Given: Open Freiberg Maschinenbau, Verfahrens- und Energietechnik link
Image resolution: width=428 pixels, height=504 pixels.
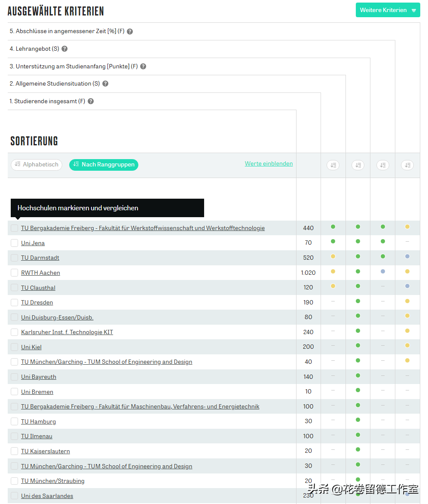Looking at the screenshot, I should (140, 407).
